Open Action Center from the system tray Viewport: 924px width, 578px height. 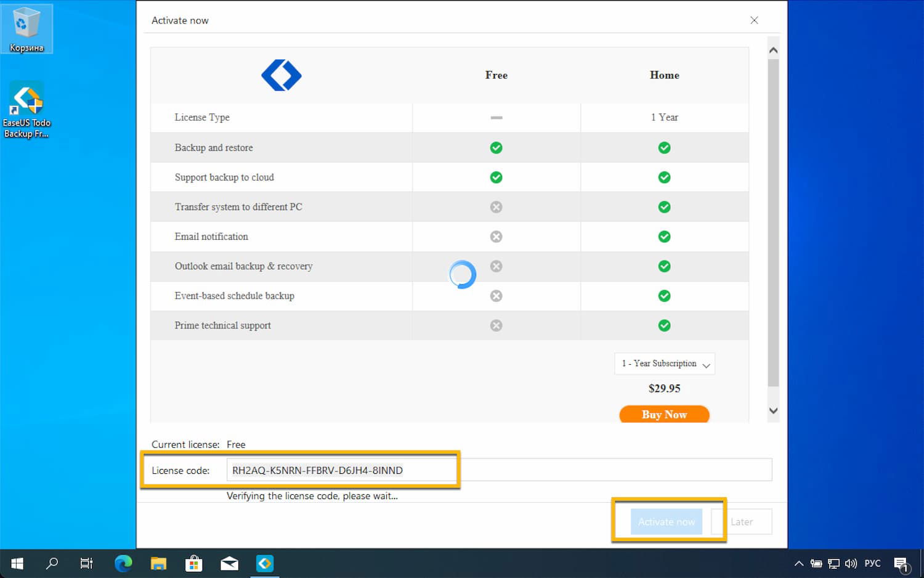[x=902, y=563]
